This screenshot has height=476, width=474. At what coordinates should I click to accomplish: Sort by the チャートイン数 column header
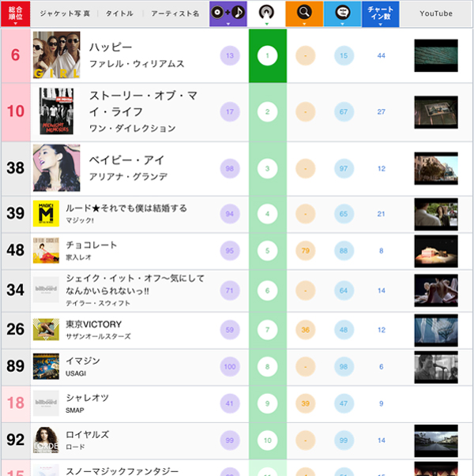pos(381,14)
